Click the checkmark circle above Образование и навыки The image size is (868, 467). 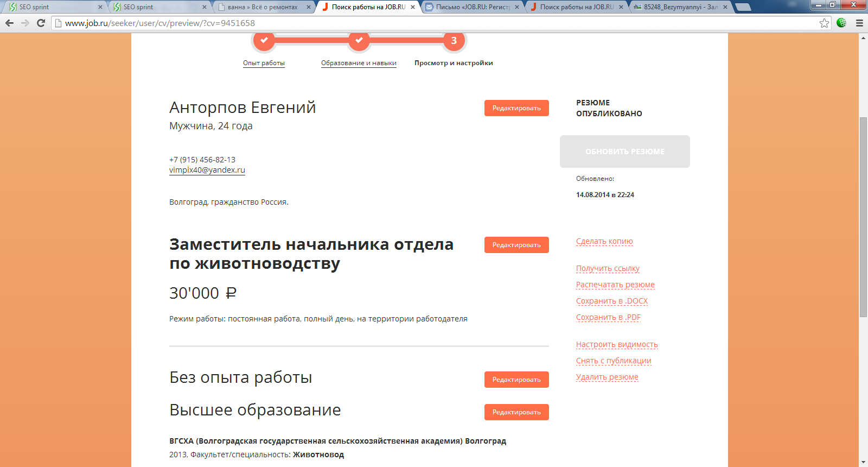click(359, 40)
